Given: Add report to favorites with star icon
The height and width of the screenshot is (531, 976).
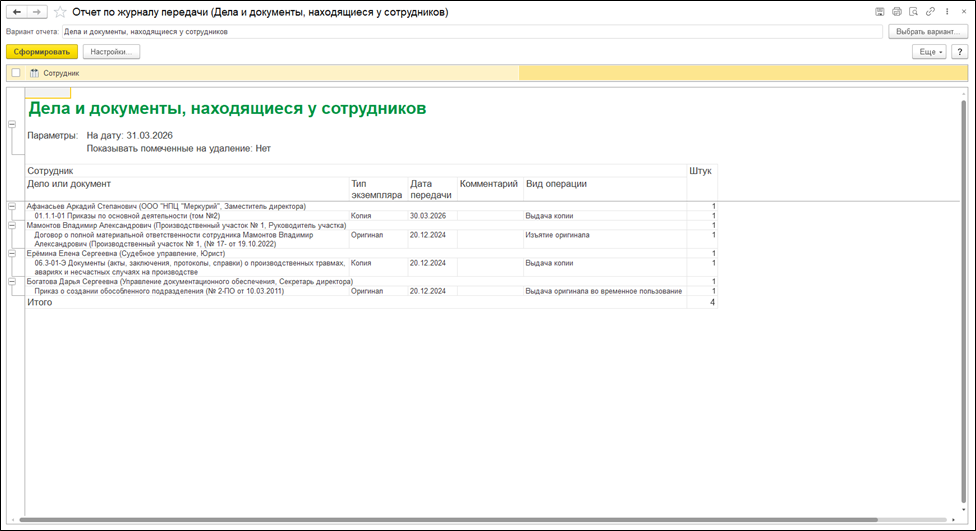Looking at the screenshot, I should coord(61,12).
